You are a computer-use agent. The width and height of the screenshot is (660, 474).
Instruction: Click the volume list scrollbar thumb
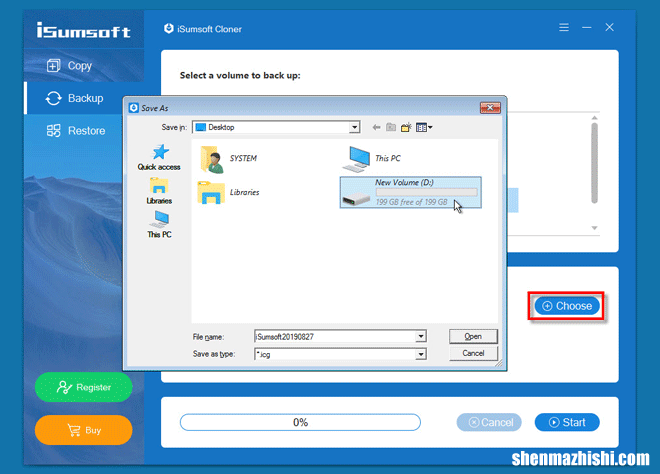(594, 163)
